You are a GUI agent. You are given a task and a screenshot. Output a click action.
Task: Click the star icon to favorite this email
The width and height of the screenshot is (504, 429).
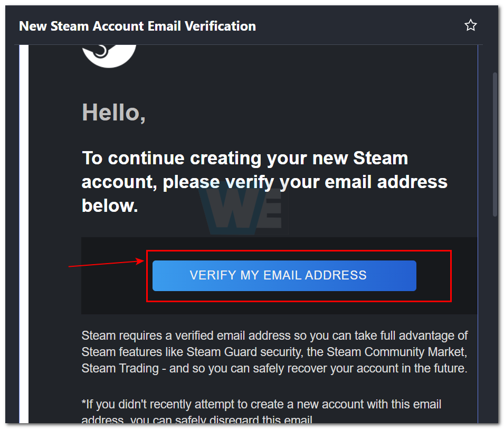(x=471, y=25)
